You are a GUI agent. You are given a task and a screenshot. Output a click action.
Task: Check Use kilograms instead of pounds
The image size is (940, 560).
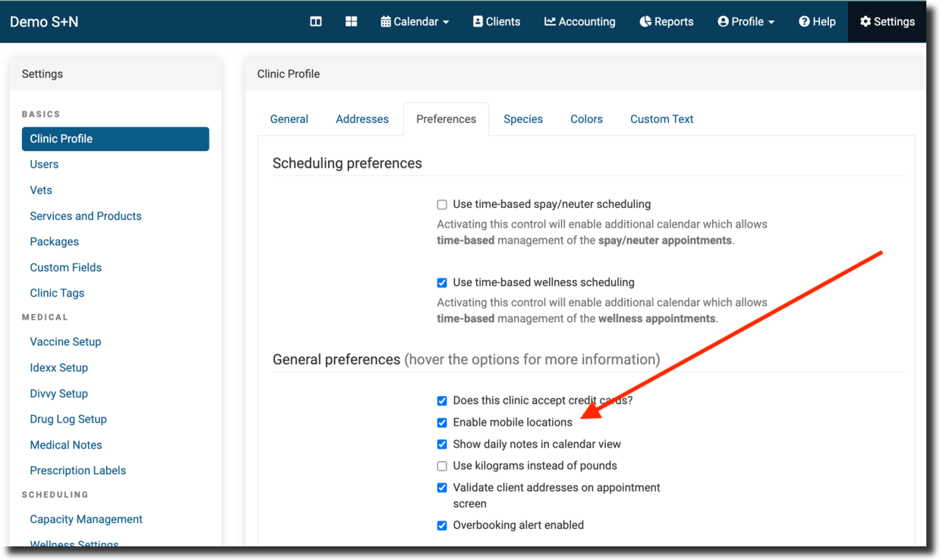pyautogui.click(x=442, y=466)
